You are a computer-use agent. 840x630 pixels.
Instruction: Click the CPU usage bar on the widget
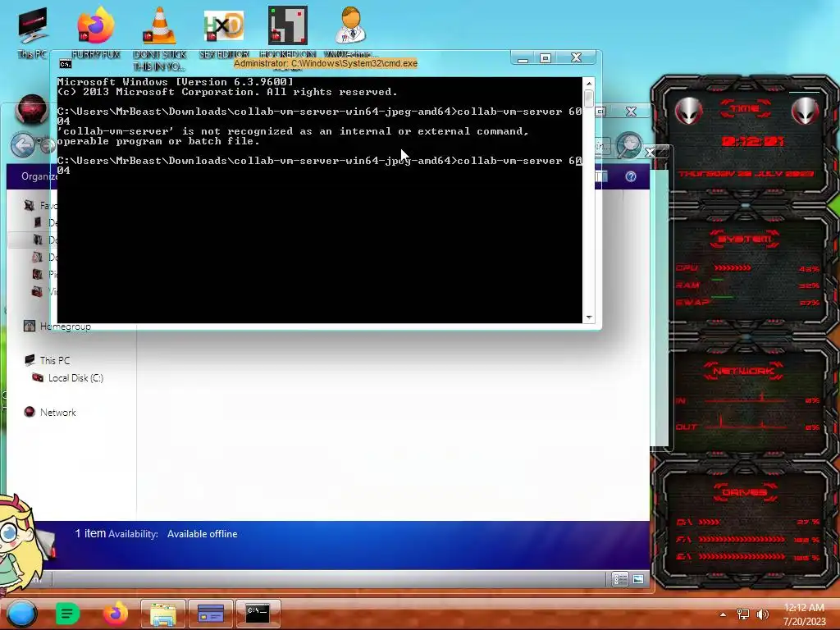point(732,268)
